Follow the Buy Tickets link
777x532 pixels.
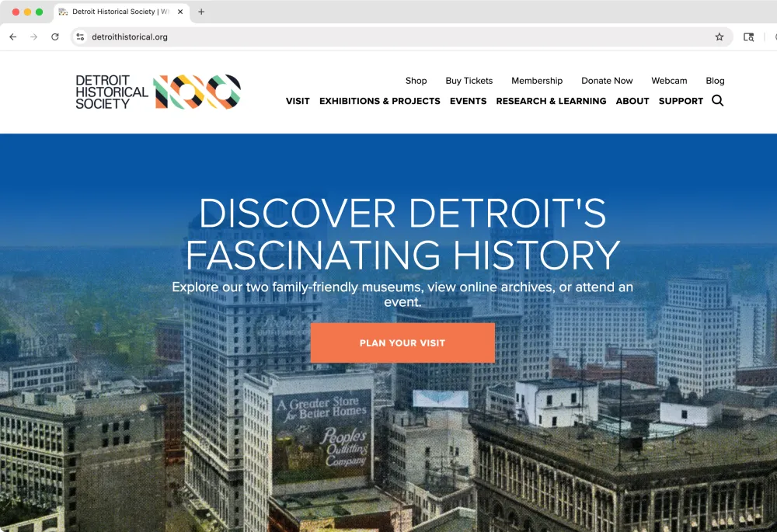click(x=469, y=81)
